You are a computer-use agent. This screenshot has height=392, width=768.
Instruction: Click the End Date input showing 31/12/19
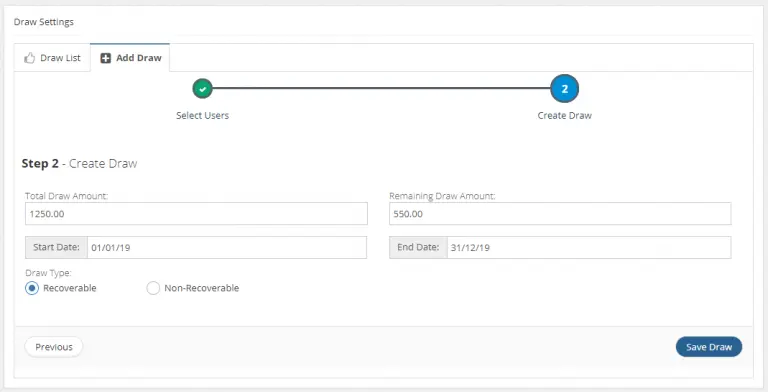coord(589,247)
